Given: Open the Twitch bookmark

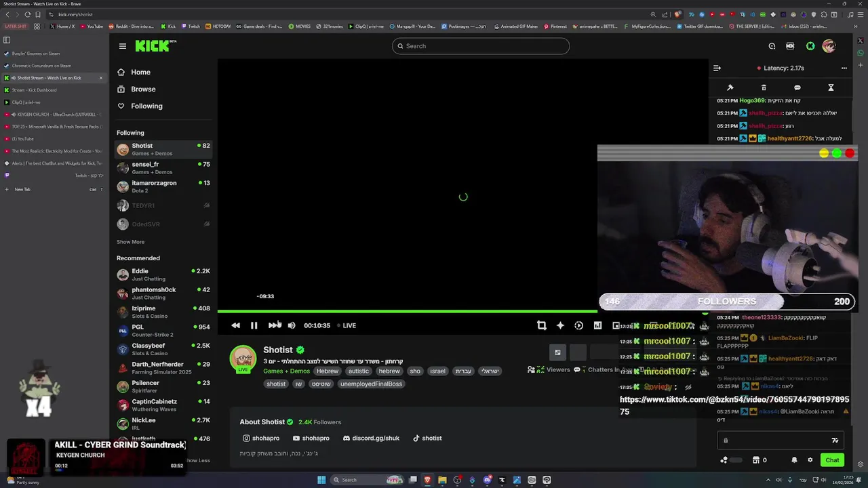Looking at the screenshot, I should pos(190,26).
